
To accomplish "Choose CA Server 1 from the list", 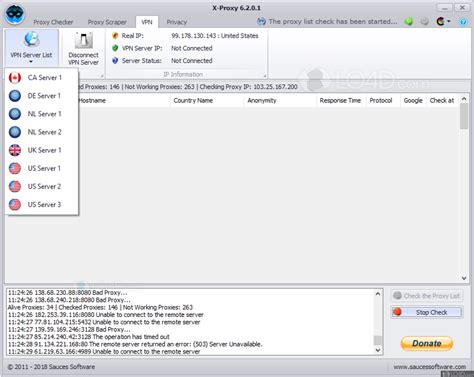I will tap(42, 78).
